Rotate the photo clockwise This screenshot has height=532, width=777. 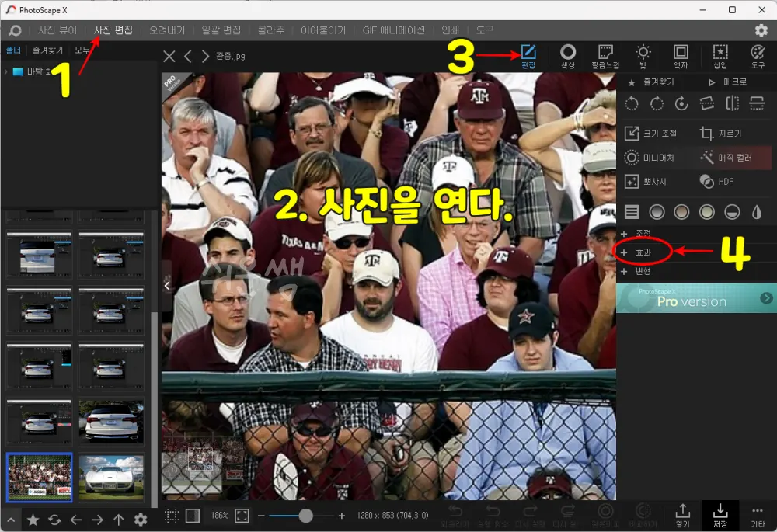point(657,103)
